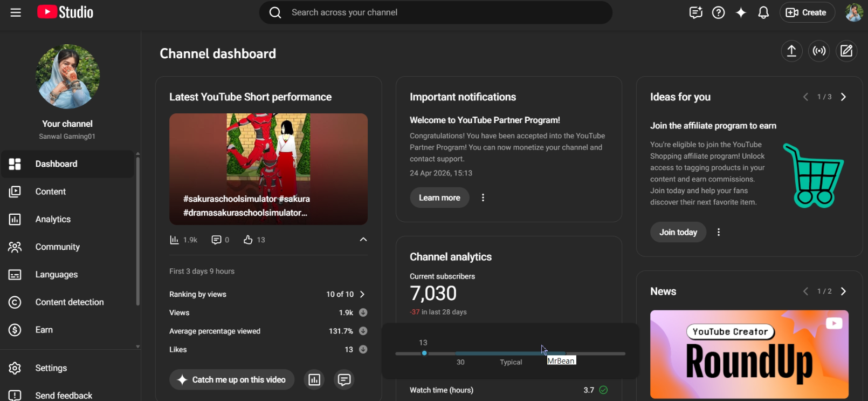Click the Create button
Screen dimensions: 868x401
point(807,12)
